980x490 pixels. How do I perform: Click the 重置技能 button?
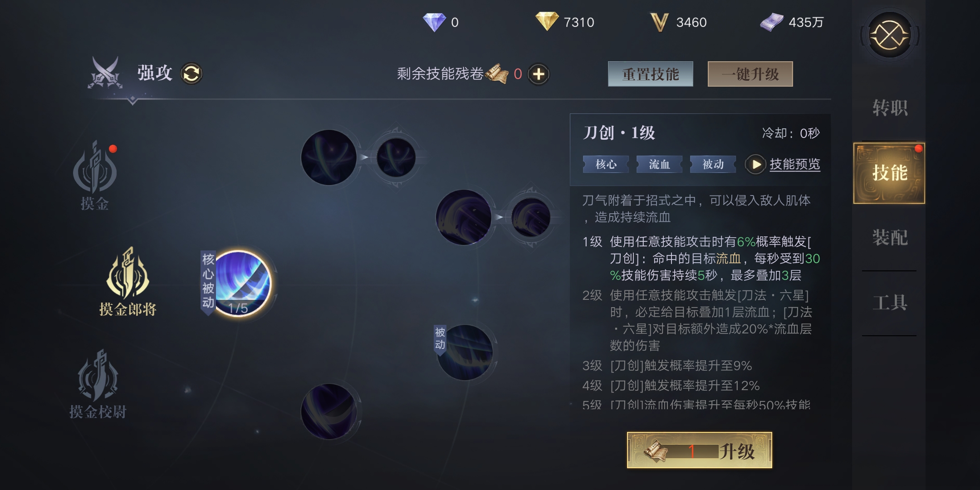[x=651, y=74]
